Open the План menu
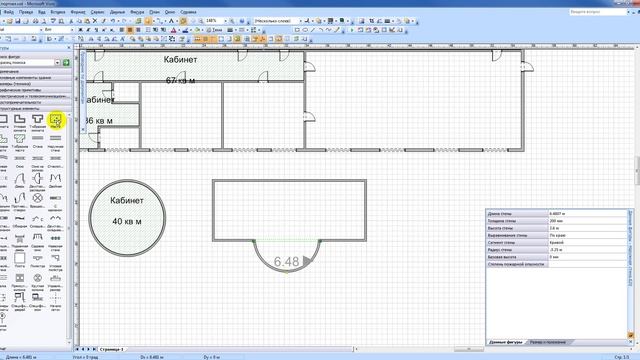Image resolution: width=640 pixels, height=360 pixels. click(155, 12)
